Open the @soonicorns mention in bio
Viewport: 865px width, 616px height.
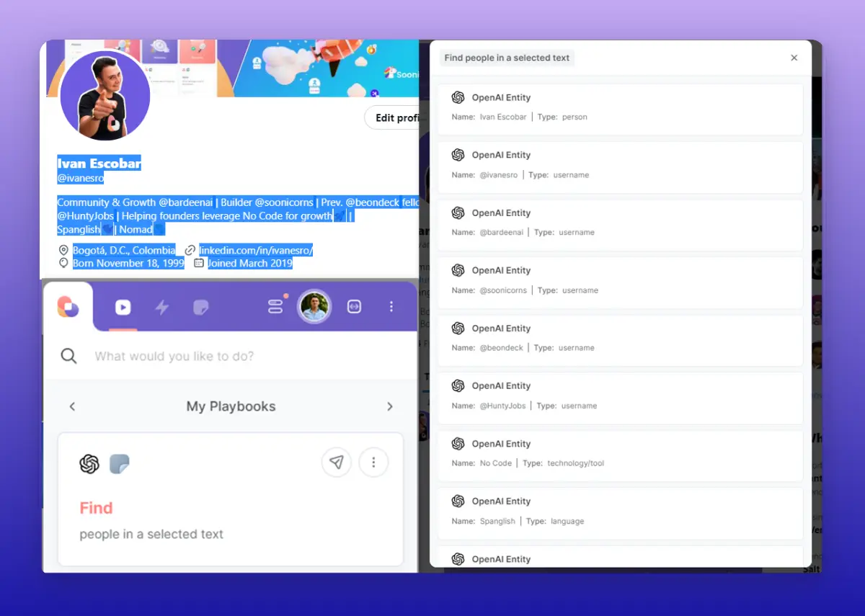(x=284, y=202)
